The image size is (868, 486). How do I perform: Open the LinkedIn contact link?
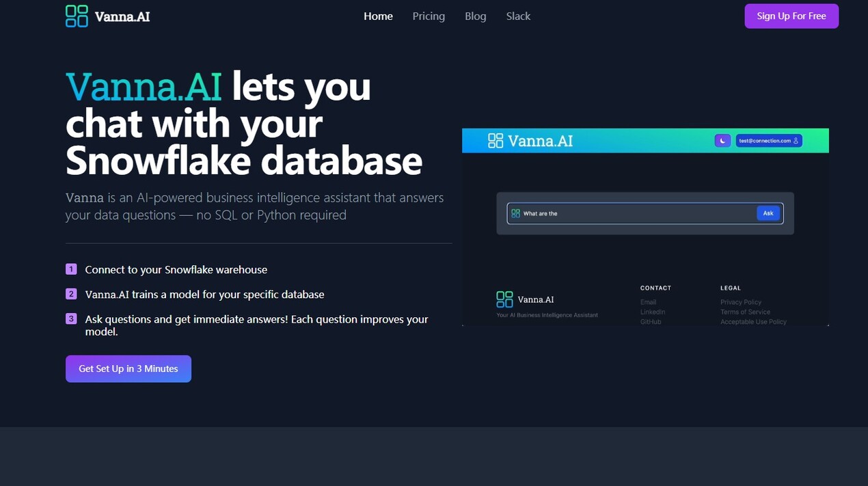pos(653,312)
